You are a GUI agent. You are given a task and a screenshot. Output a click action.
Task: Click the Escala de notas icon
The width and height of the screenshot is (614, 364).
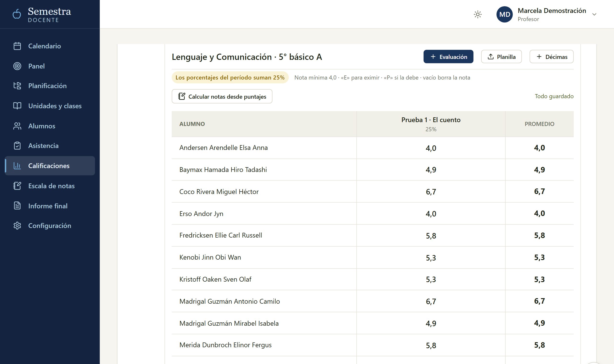pos(17,186)
